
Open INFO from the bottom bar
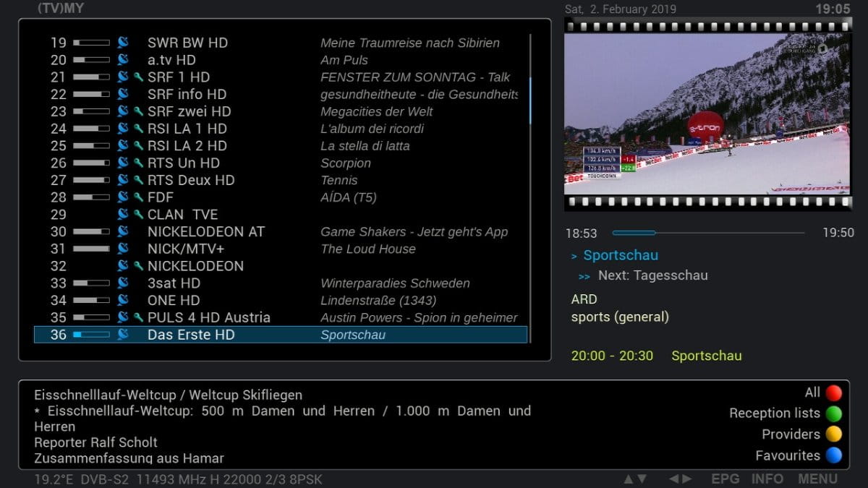(x=767, y=479)
